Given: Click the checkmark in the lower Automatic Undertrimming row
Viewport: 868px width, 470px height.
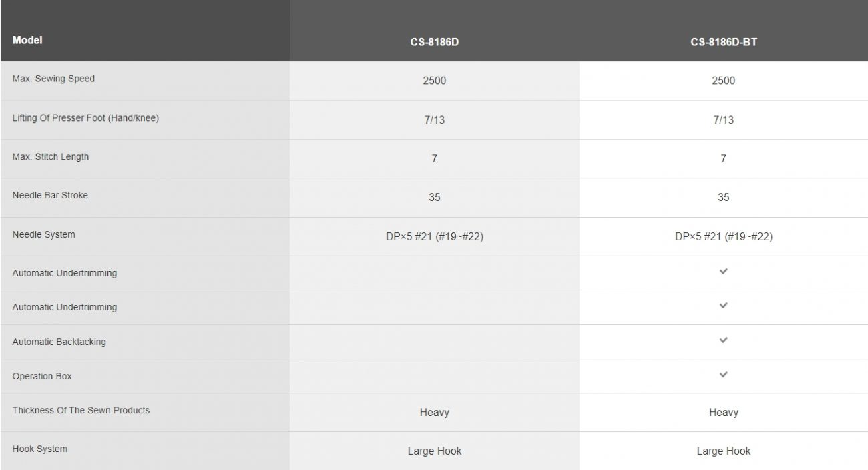Looking at the screenshot, I should pyautogui.click(x=724, y=306).
